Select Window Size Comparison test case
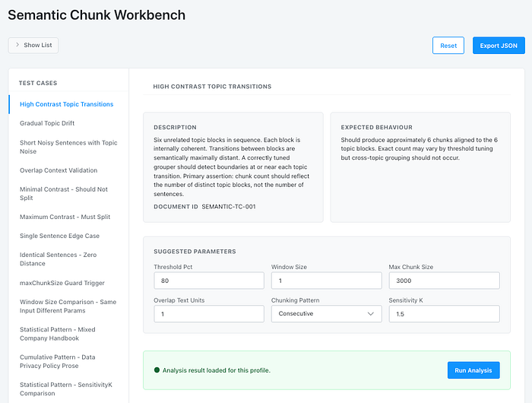532x403 pixels. click(68, 306)
